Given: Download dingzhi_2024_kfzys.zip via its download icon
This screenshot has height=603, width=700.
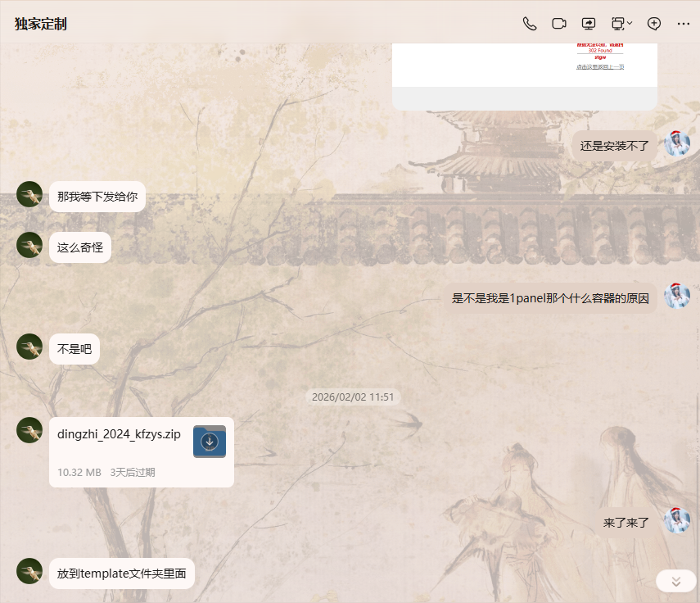Looking at the screenshot, I should 209,441.
